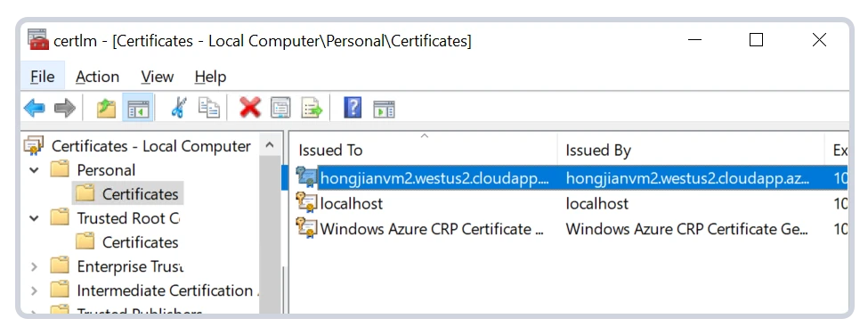The width and height of the screenshot is (868, 335).
Task: Go up one level folder icon
Action: 106,108
